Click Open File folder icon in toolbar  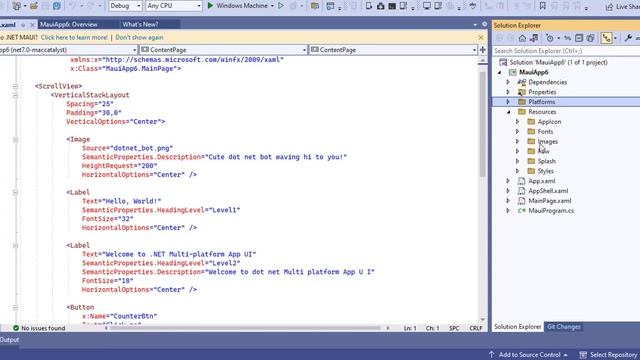(x=33, y=6)
